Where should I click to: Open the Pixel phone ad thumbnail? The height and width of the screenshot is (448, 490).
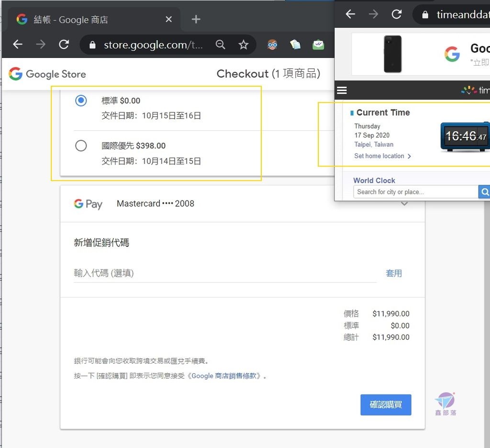[393, 54]
